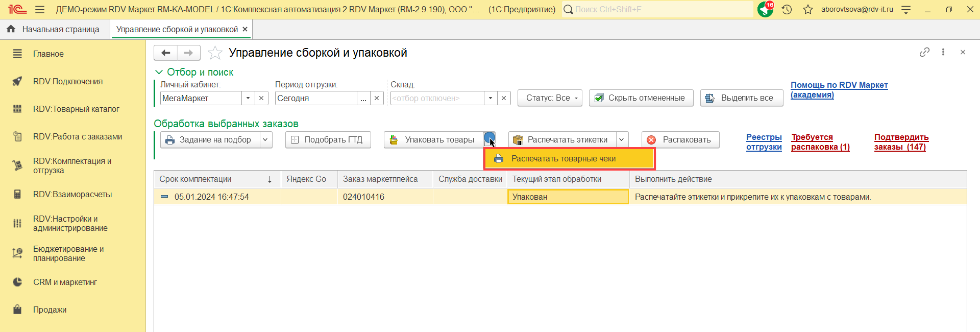Click Яндекс Go column header
This screenshot has width=980, height=332.
tap(309, 179)
